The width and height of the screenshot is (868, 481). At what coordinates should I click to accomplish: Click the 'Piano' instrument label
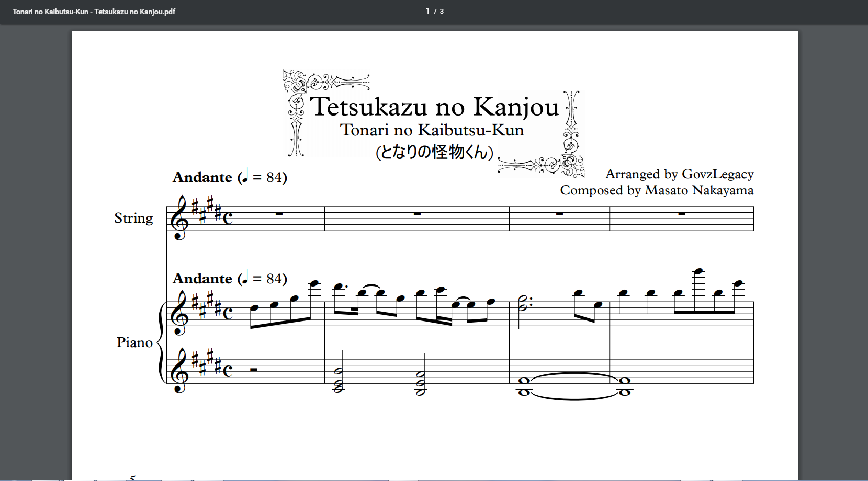coord(134,342)
